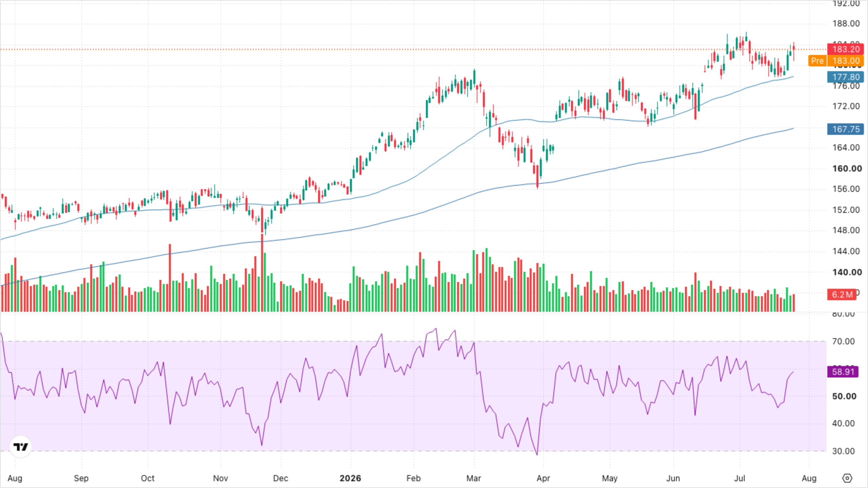Click the 2026 year marker on time axis

tap(350, 478)
